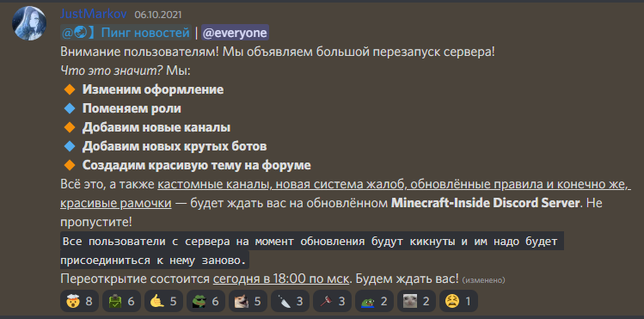Screen dimensions: 644x319
Task: Click the '(изменено)' edited label
Action: (483, 280)
